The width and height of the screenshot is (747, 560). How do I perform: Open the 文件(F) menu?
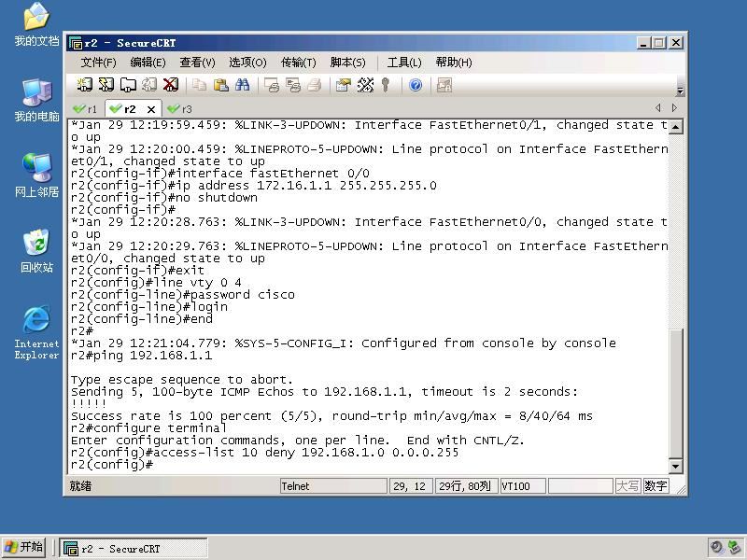(98, 63)
